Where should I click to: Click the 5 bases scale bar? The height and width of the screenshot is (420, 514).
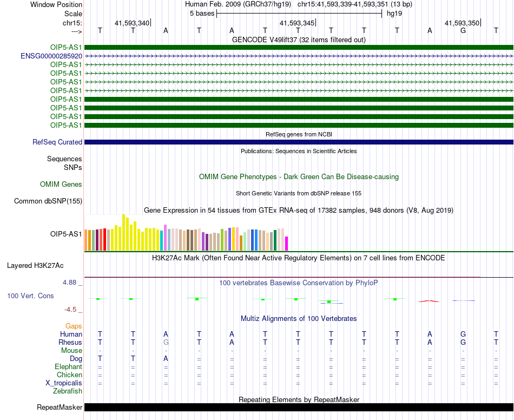point(299,14)
